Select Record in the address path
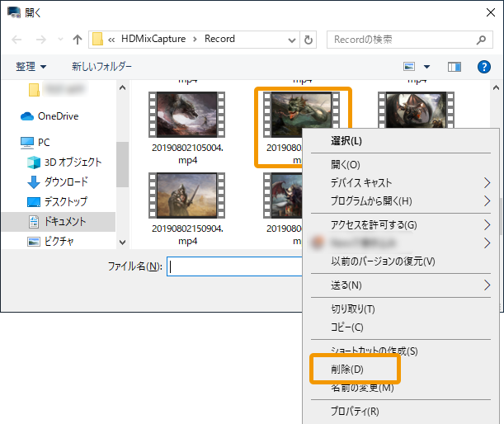Screen dimensions: 504x424 click(x=220, y=39)
